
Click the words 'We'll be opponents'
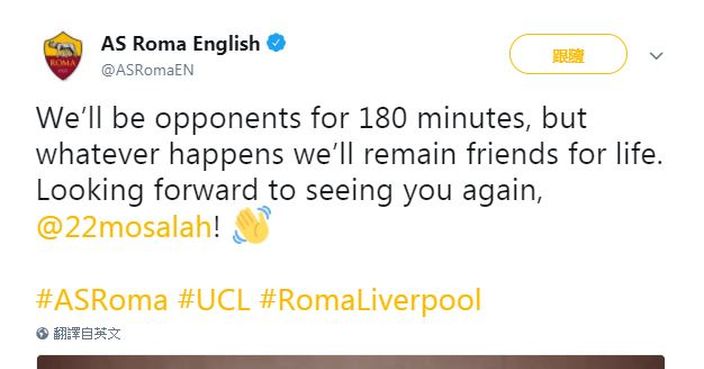(168, 119)
